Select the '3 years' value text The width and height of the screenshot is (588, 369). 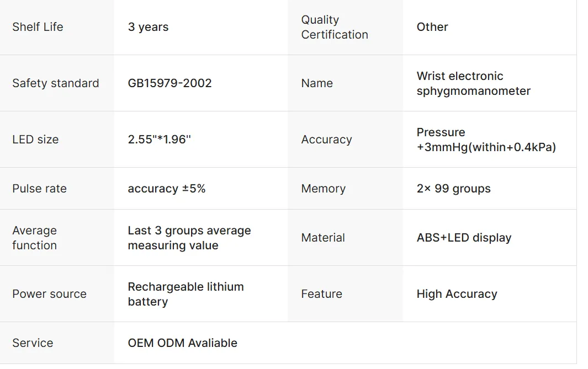tap(148, 27)
